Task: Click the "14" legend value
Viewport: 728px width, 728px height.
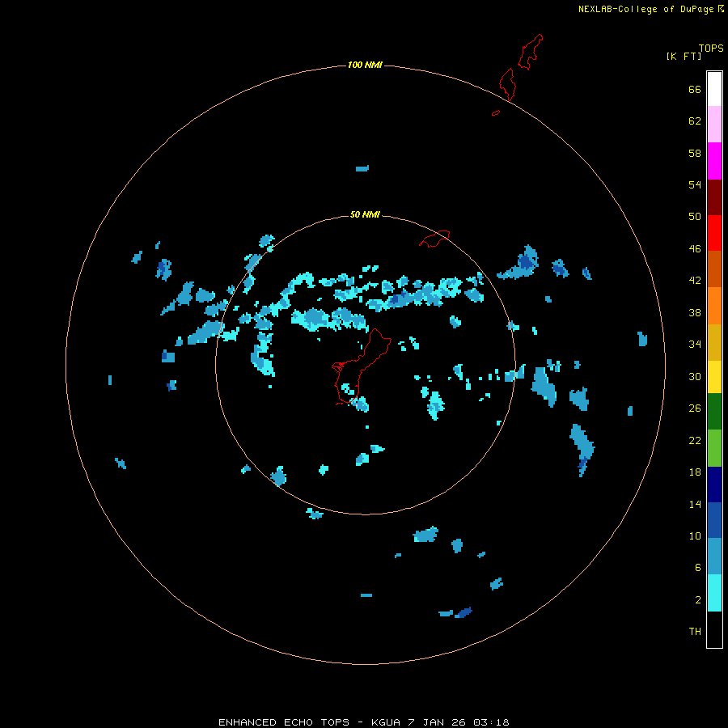Action: coord(695,504)
